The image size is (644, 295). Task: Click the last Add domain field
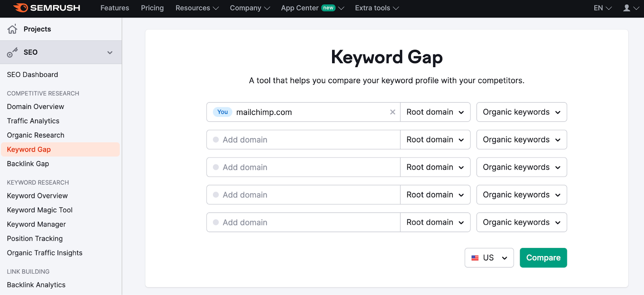(303, 222)
